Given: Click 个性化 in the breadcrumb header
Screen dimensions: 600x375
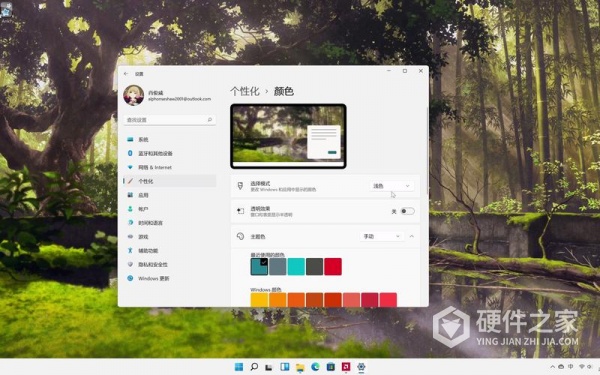Looking at the screenshot, I should 245,91.
